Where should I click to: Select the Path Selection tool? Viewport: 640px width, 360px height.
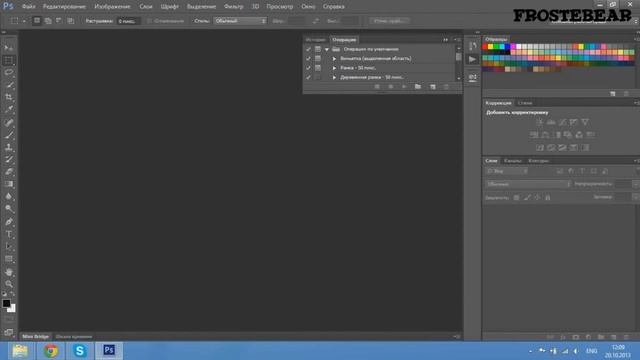coord(9,247)
